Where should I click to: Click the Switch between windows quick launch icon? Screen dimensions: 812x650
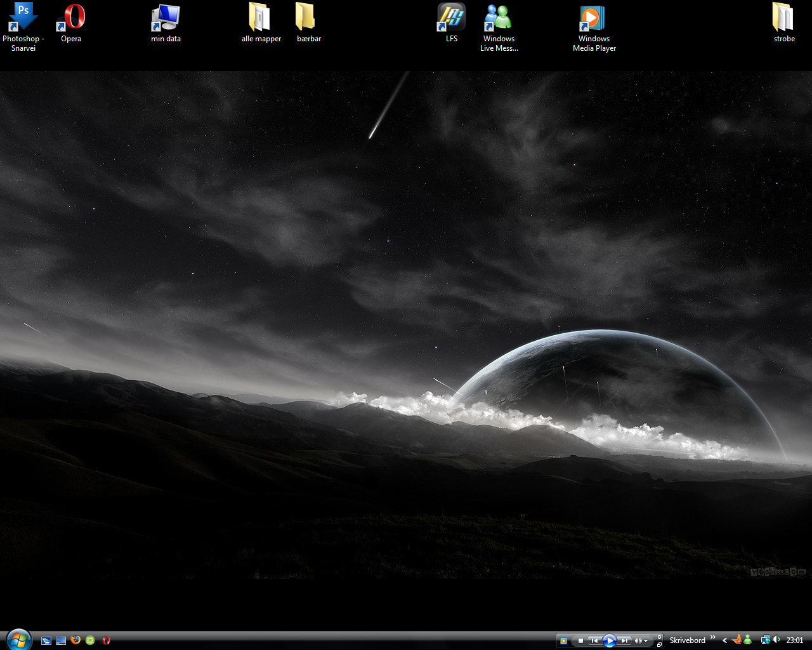coord(46,640)
